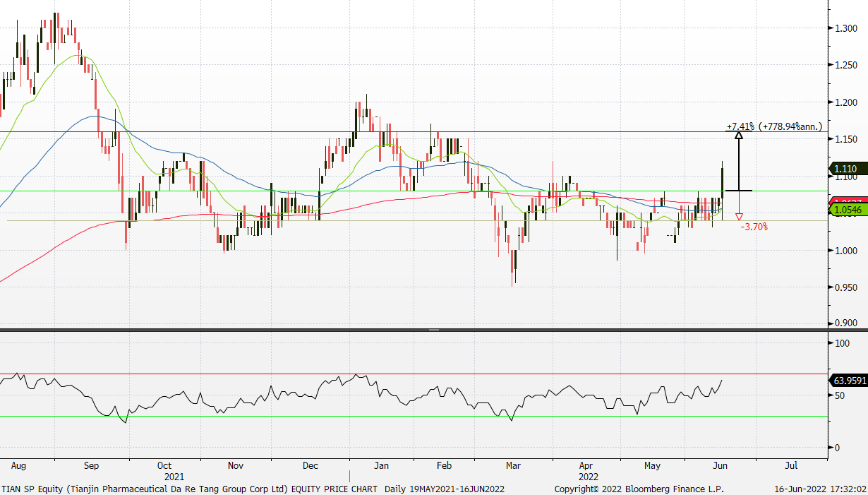Select the 0.950 price axis label

845,287
